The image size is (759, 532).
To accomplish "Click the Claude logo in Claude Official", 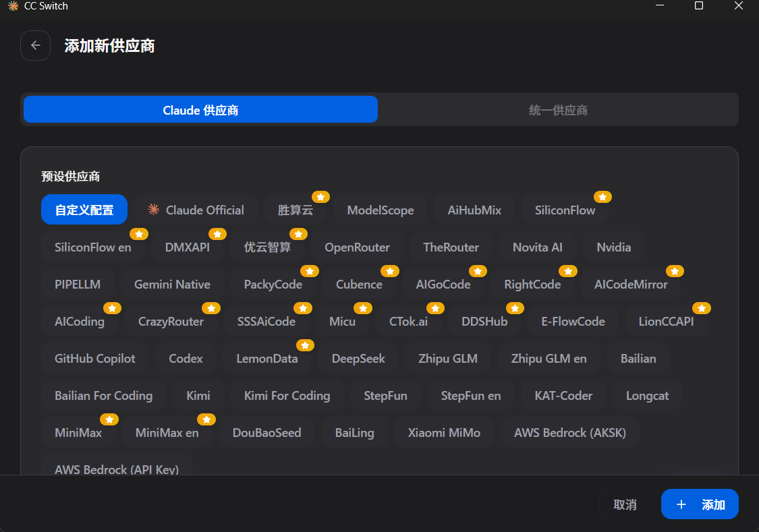I will [x=153, y=210].
